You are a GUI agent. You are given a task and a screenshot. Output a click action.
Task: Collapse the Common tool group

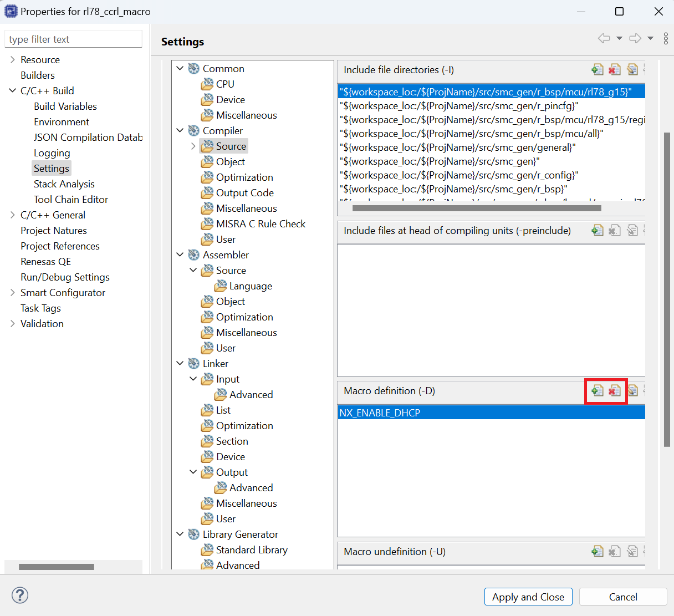(x=180, y=69)
